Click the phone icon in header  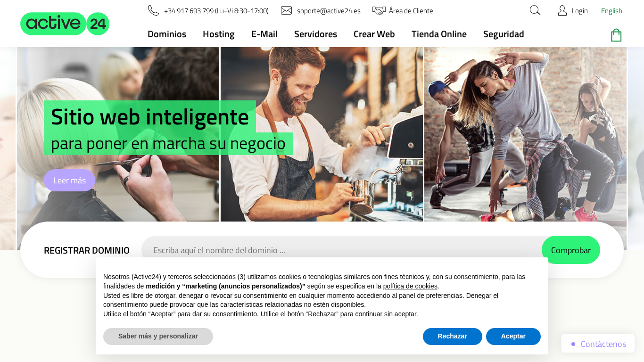pyautogui.click(x=153, y=10)
